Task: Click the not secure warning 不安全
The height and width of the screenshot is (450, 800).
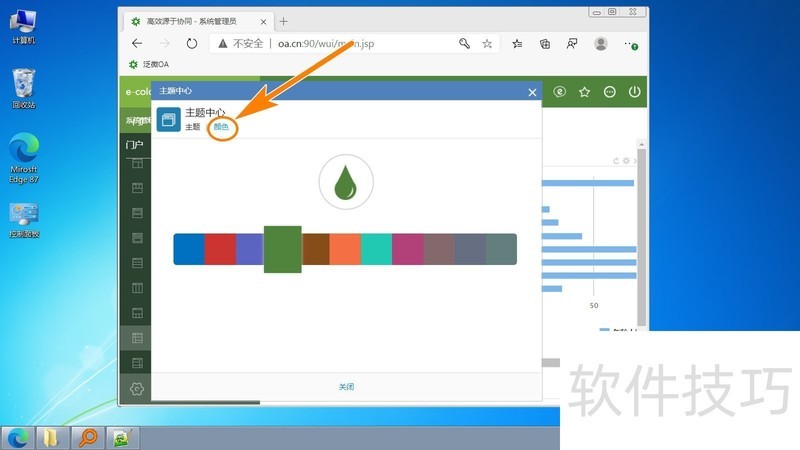Action: pos(242,44)
